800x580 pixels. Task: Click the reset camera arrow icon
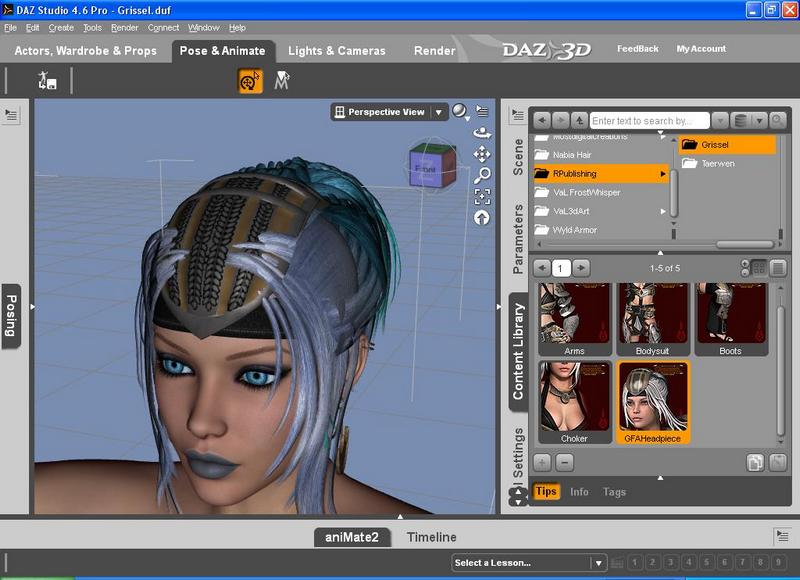(x=482, y=218)
